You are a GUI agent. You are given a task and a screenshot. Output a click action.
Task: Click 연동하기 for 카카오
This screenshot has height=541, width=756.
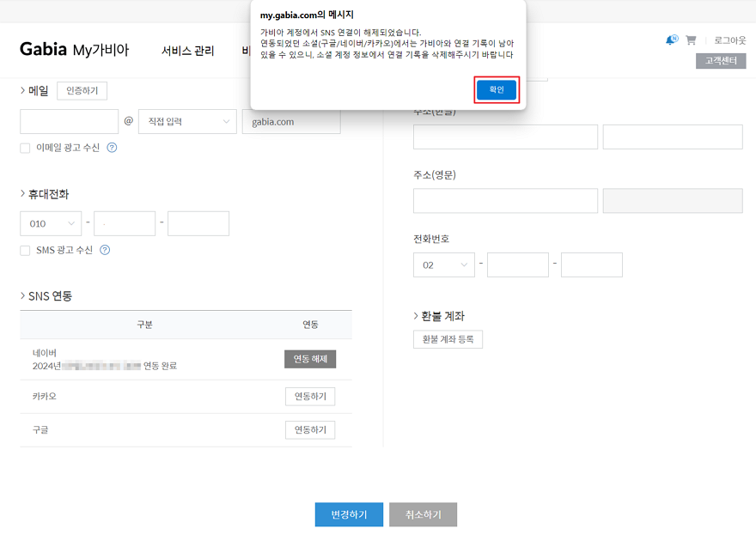(310, 397)
